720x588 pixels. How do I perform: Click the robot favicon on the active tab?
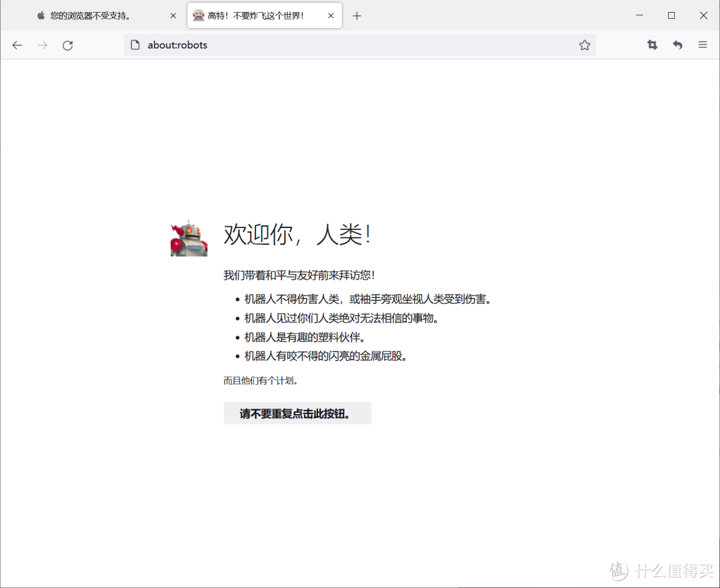[198, 15]
